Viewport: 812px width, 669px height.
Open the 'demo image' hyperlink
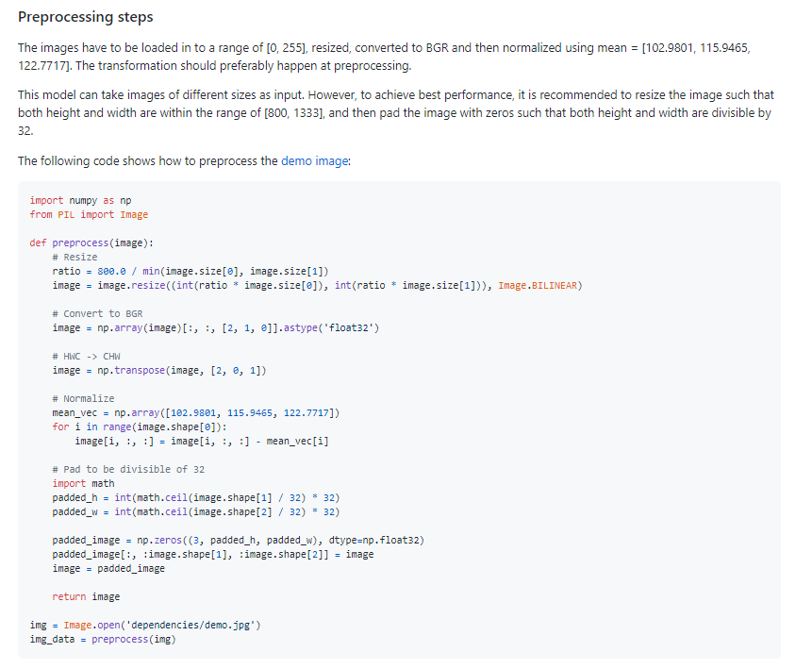point(315,161)
